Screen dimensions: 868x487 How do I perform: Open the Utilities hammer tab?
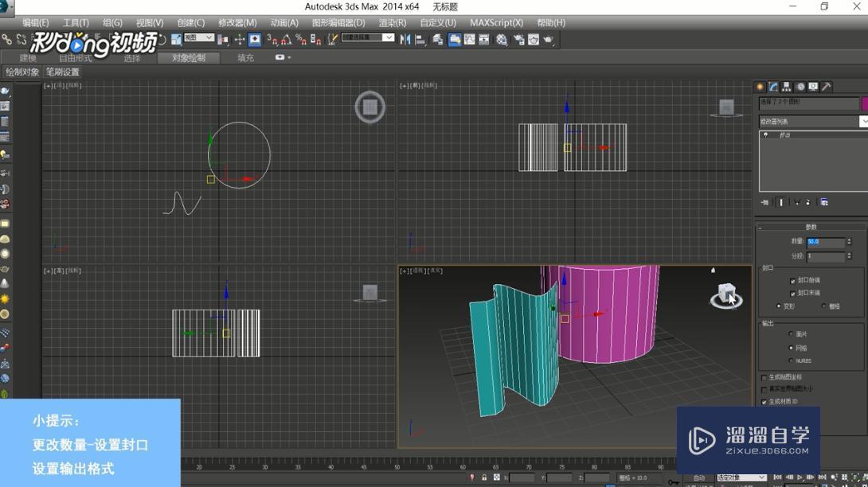(827, 87)
